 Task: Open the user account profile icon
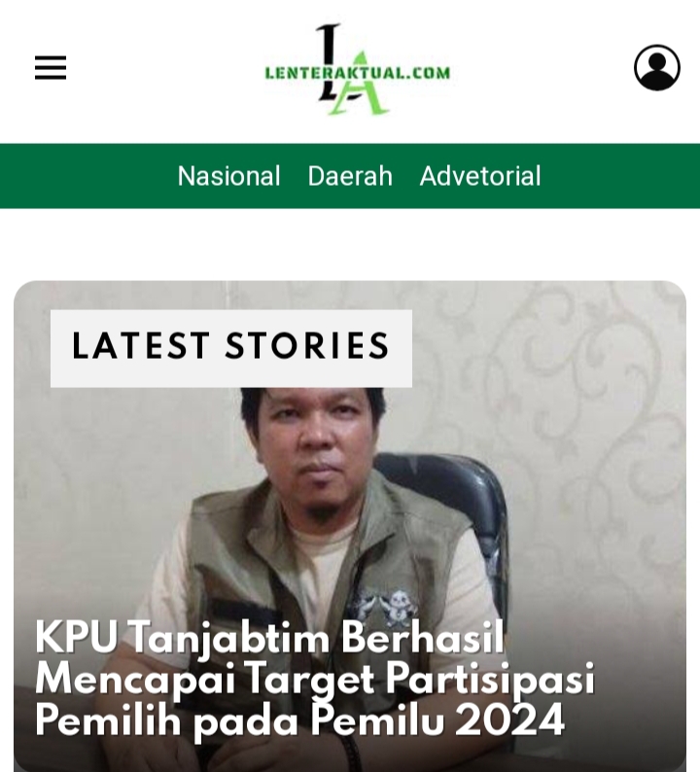656,67
